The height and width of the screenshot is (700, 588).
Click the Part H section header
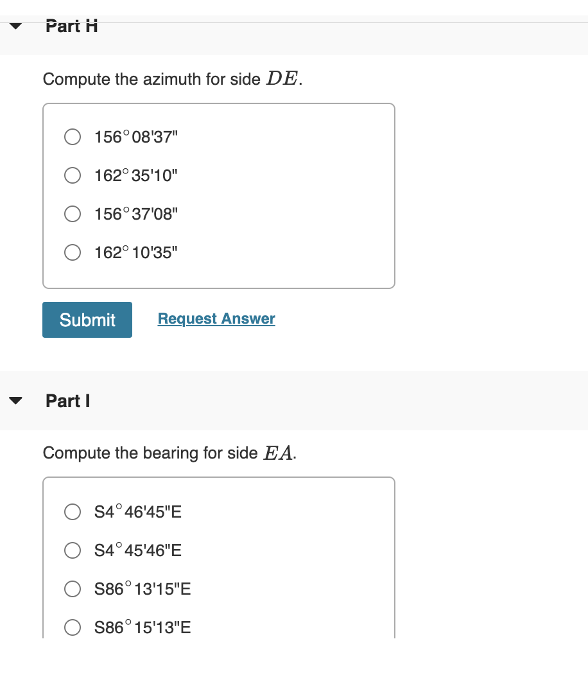(x=71, y=26)
